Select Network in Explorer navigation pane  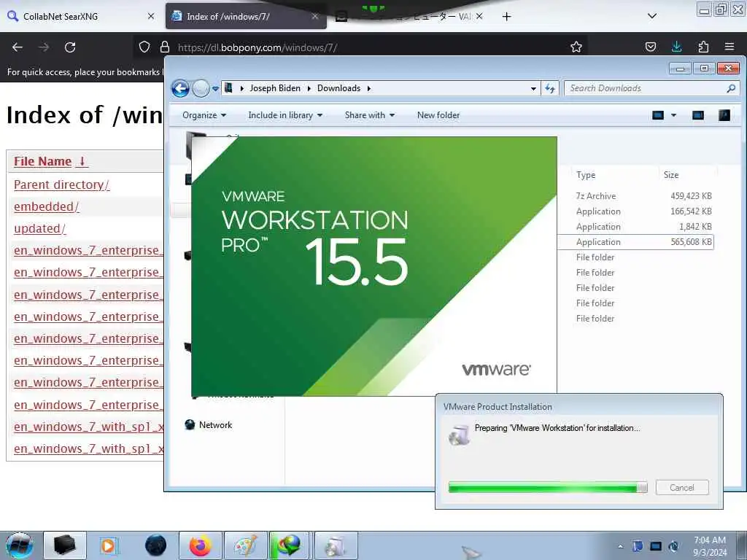click(x=208, y=425)
